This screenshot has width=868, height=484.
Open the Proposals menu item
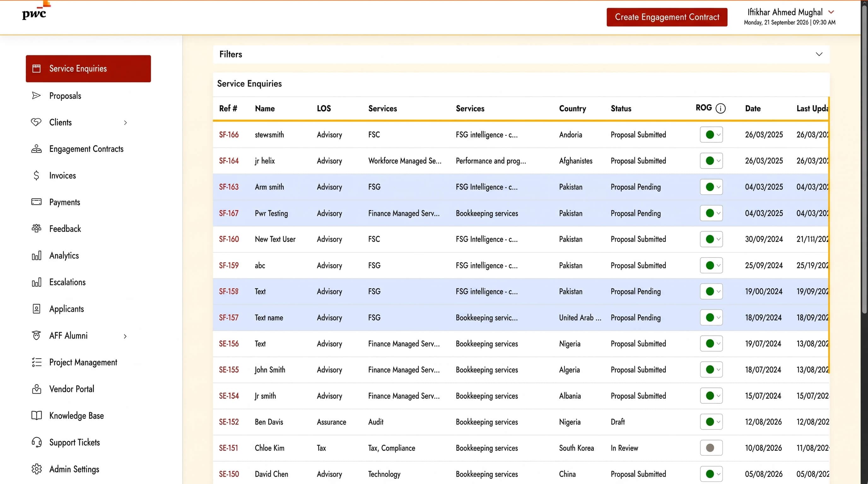coord(65,96)
